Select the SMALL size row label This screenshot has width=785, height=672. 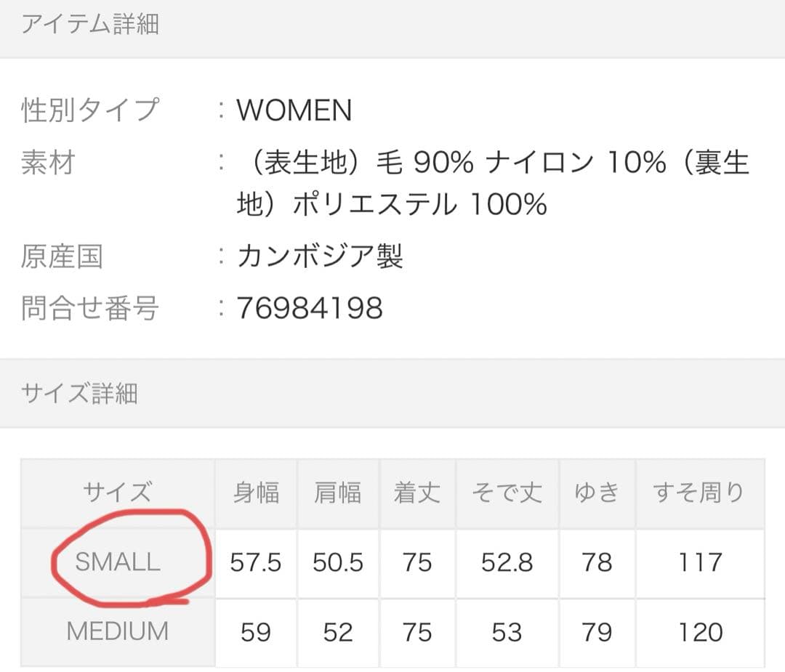(118, 562)
